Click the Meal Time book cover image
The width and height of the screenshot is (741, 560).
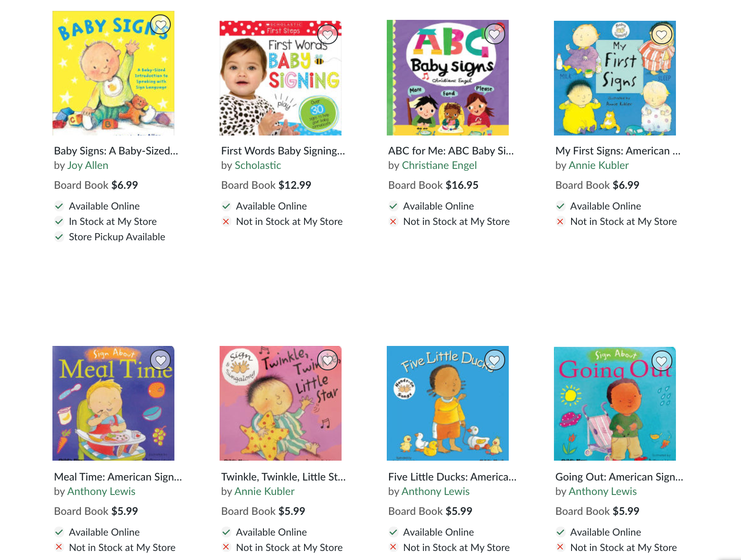click(x=113, y=403)
